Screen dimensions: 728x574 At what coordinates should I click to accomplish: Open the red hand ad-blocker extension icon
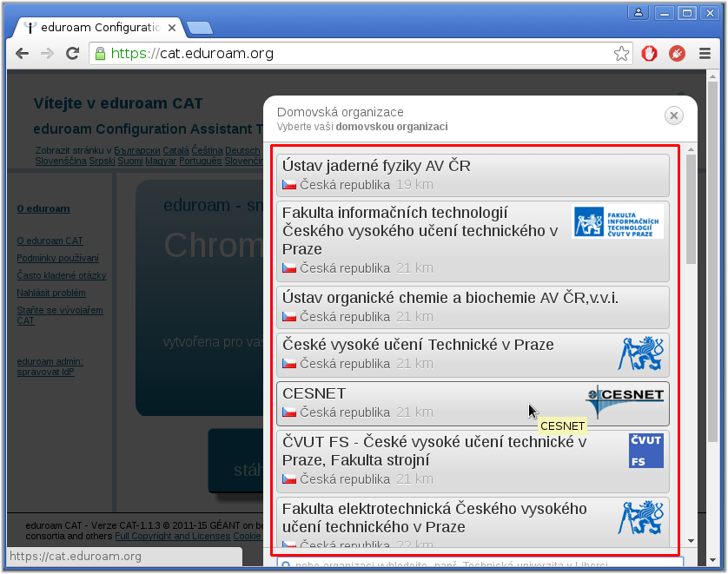tap(649, 54)
